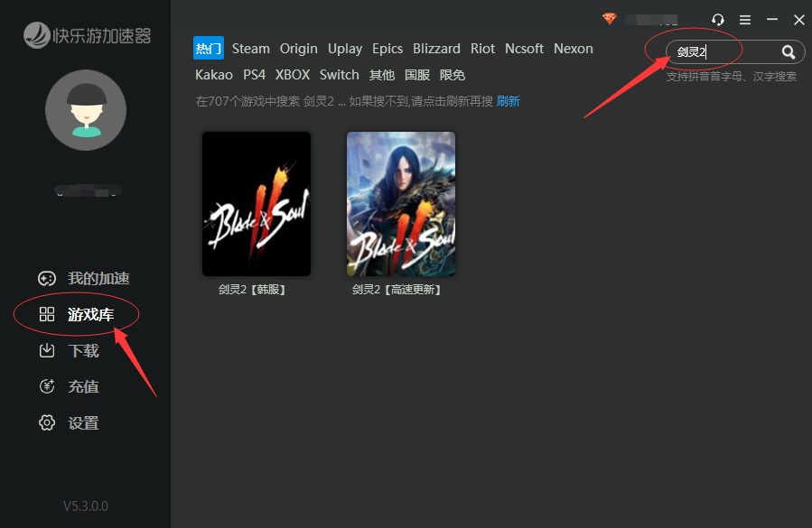Click the 剑灵2【高速更新】 title text

pyautogui.click(x=397, y=290)
